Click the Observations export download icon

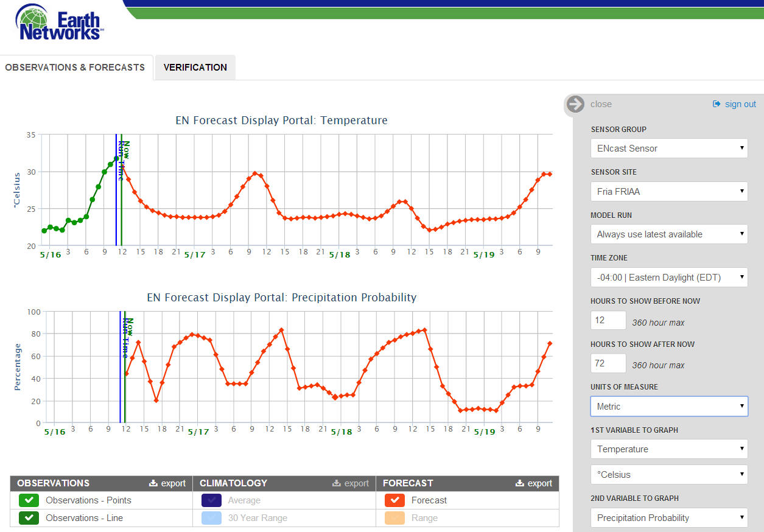coord(153,483)
